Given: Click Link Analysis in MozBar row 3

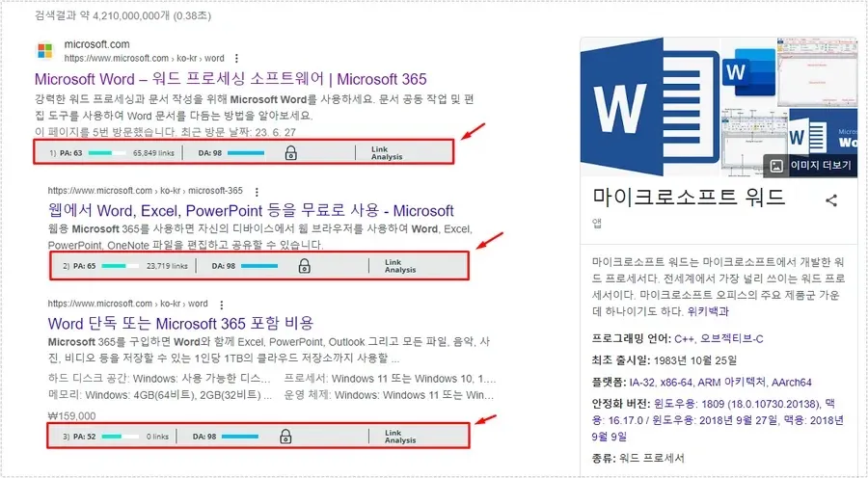Looking at the screenshot, I should (399, 437).
